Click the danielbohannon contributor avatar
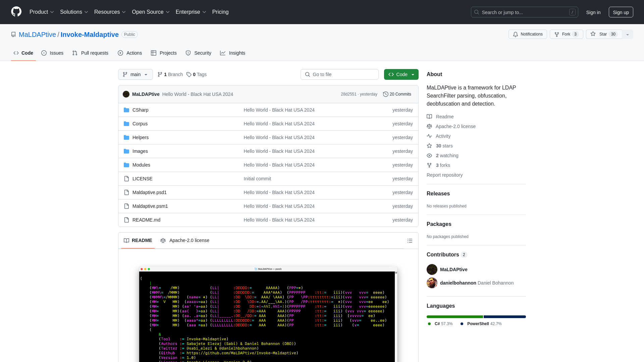The width and height of the screenshot is (644, 362). (432, 283)
